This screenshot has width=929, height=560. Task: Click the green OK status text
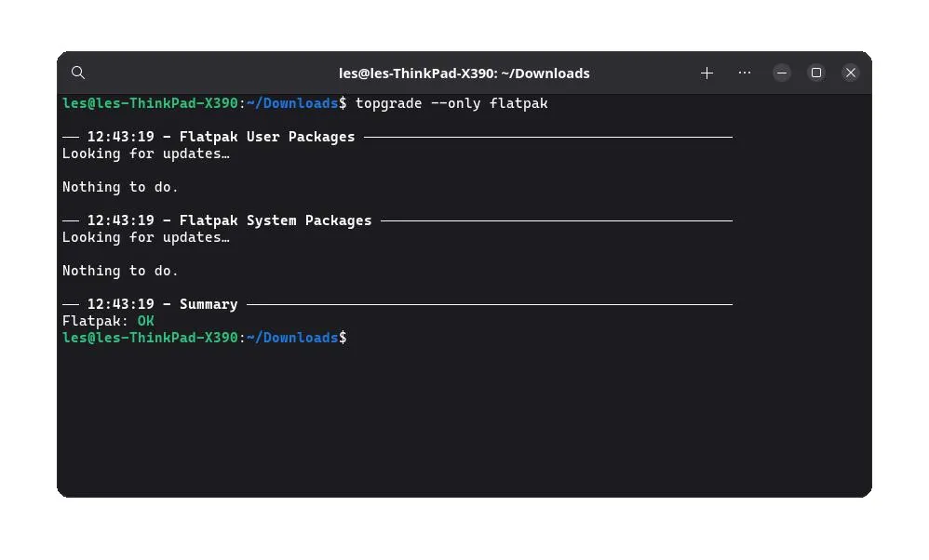click(x=146, y=321)
